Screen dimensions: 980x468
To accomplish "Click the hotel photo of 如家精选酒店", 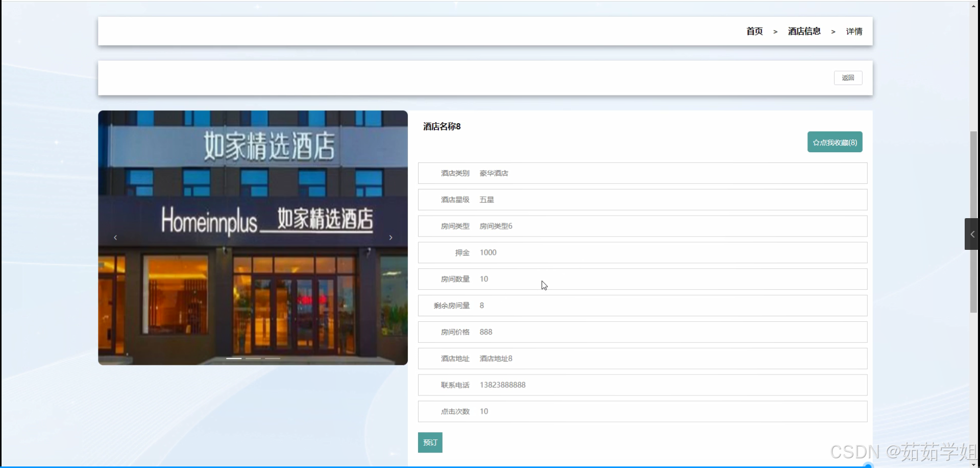I will [253, 238].
